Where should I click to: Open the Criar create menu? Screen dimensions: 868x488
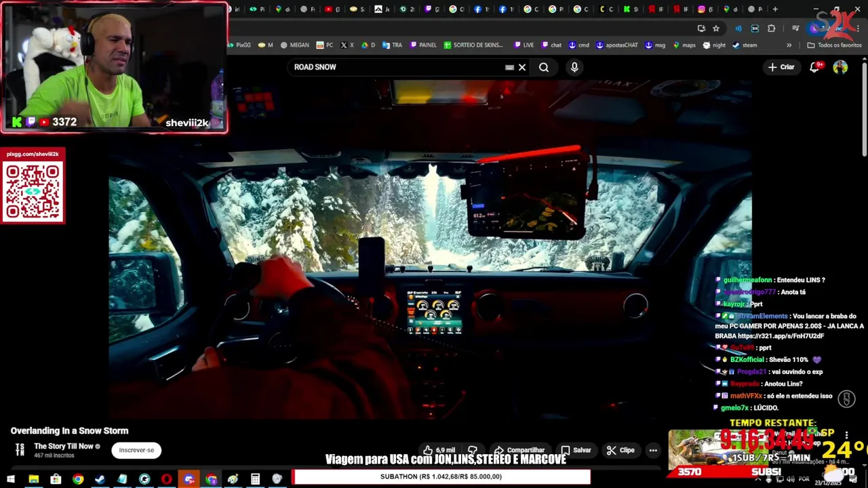781,67
